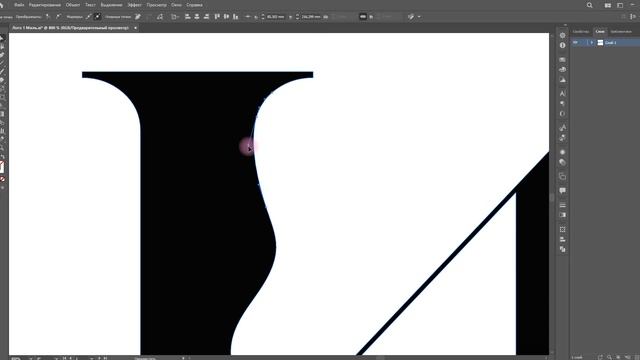Close the Лого document tab
640x360 pixels.
point(135,28)
